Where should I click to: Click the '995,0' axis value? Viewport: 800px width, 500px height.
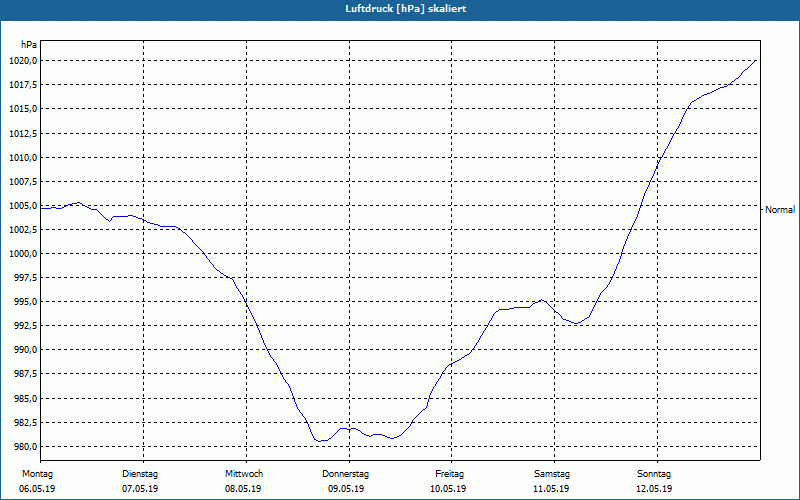point(25,302)
